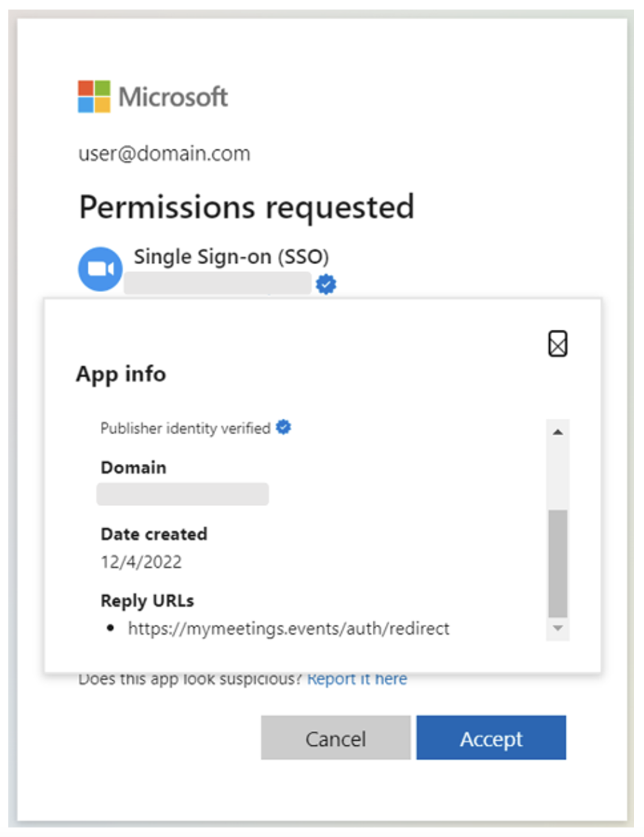The width and height of the screenshot is (644, 837).
Task: Open the Report it here link
Action: click(357, 677)
